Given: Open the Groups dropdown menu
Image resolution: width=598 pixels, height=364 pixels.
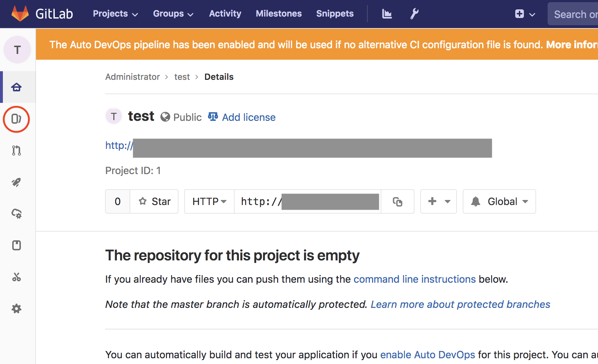Looking at the screenshot, I should (173, 14).
